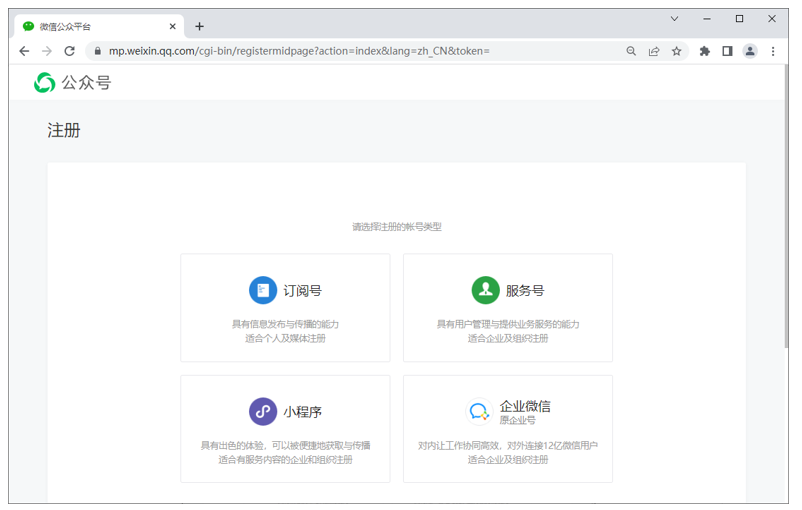Click the green 服务号 icon
Viewport: 802px width, 510px height.
coord(485,290)
